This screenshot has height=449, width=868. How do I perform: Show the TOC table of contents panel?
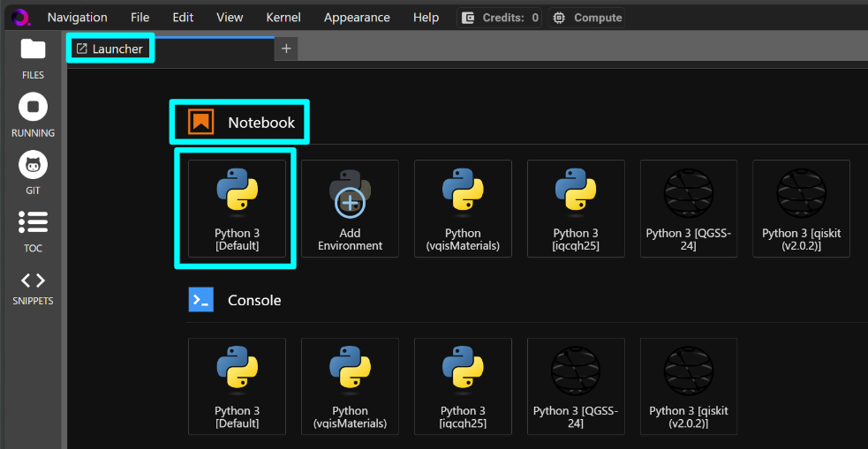[34, 231]
